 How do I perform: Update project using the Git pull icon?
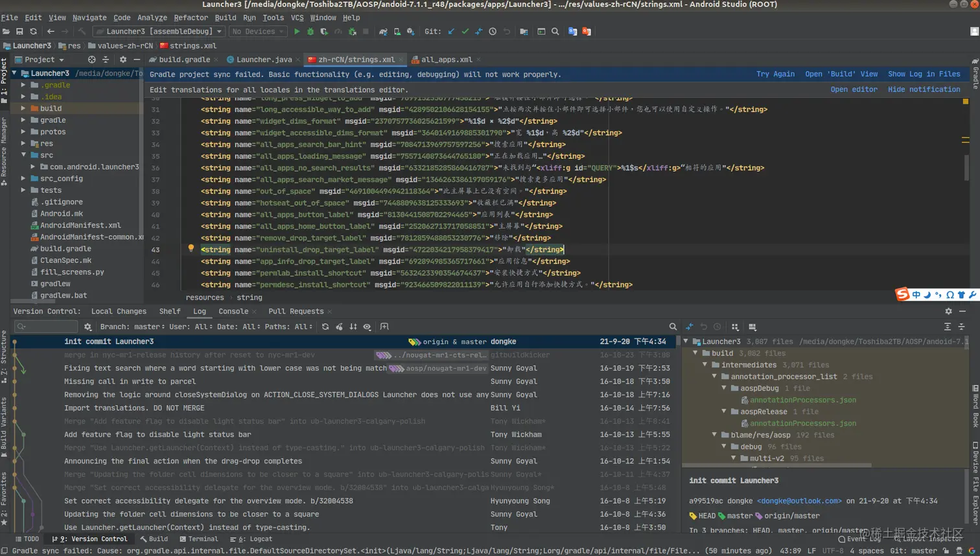click(450, 31)
